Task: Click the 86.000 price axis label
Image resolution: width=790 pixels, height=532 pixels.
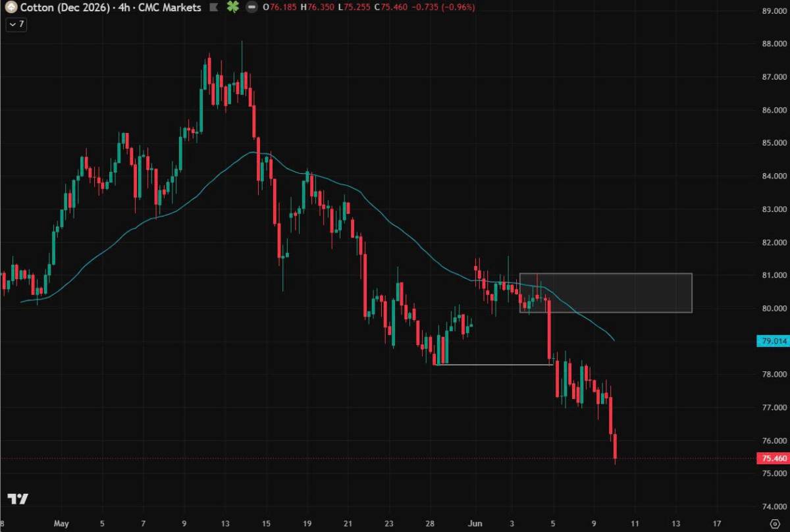Action: [775, 110]
